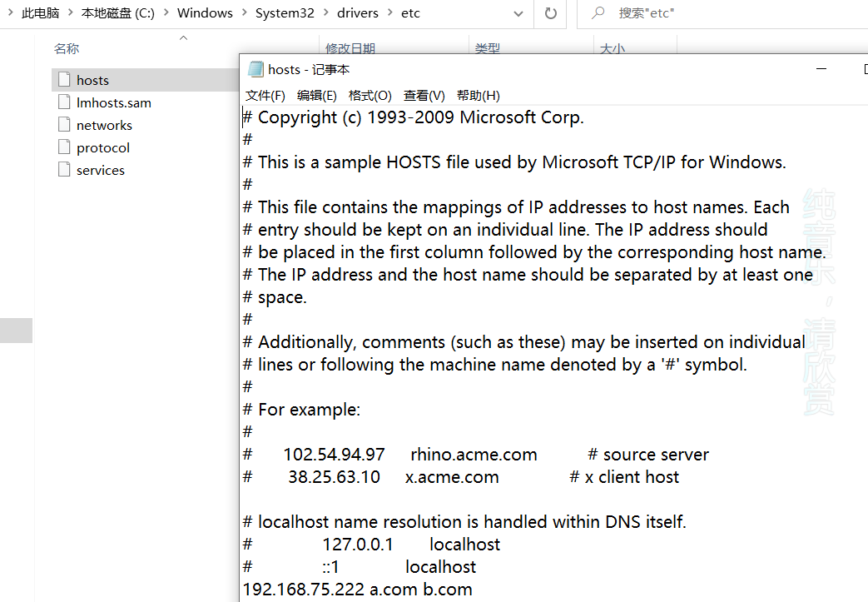Open the 文件(F) menu in Notepad

pyautogui.click(x=265, y=95)
